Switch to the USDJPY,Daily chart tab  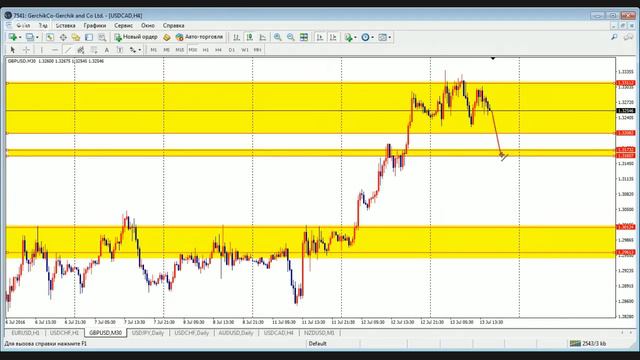148,333
